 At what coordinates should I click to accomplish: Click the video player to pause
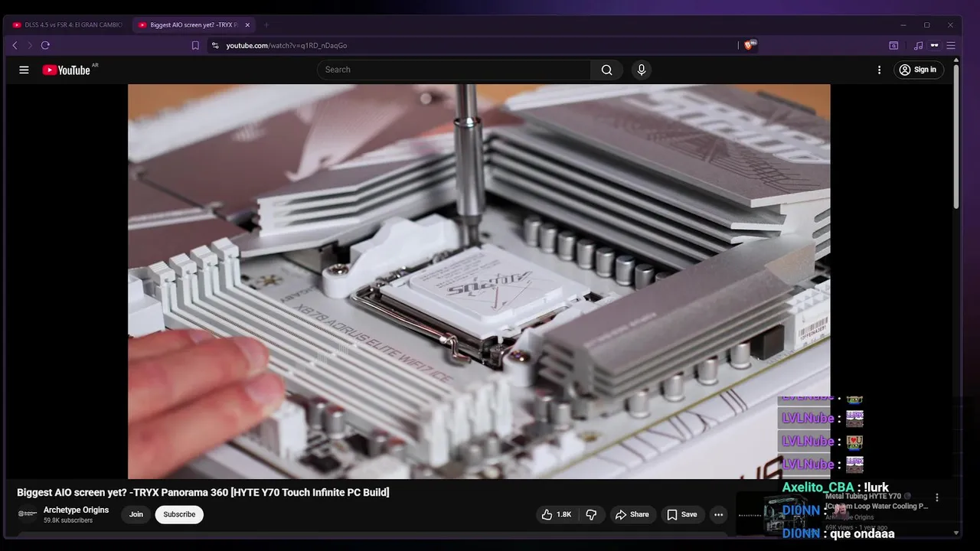[479, 282]
